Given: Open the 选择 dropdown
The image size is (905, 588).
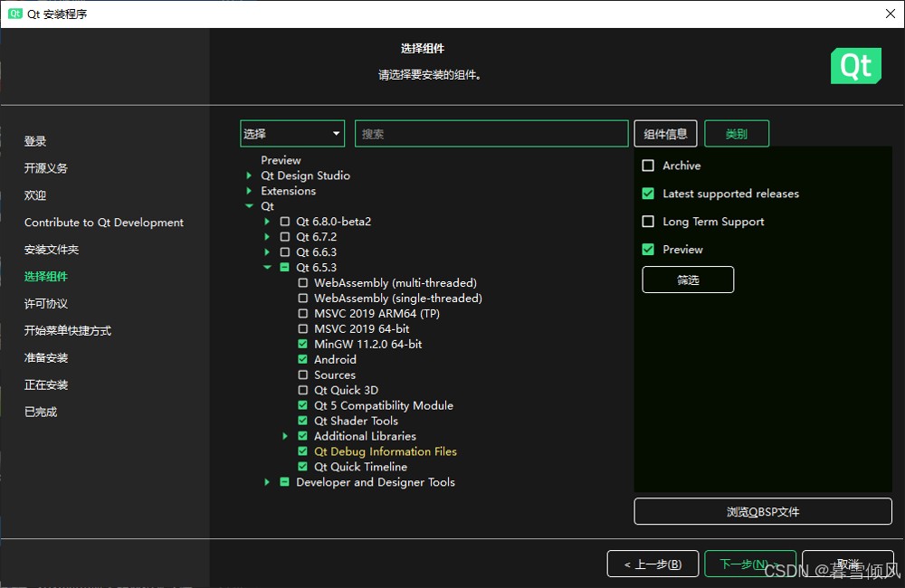Looking at the screenshot, I should [292, 134].
